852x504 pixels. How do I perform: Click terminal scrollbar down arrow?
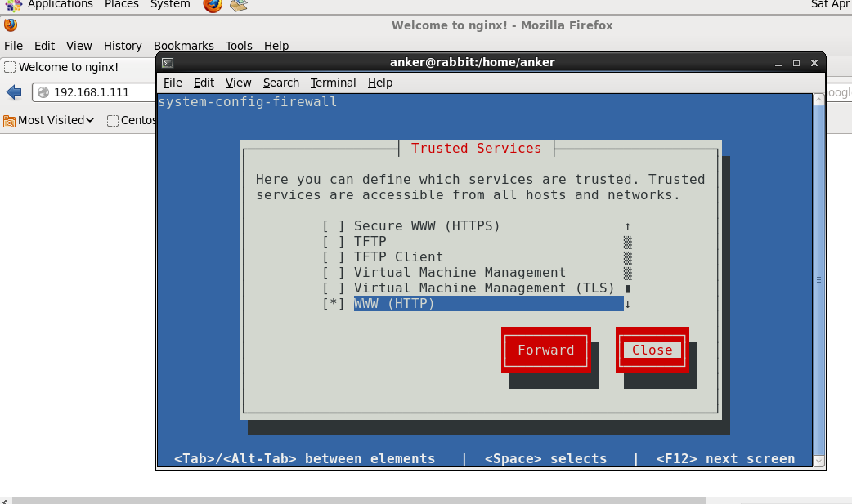coord(818,461)
